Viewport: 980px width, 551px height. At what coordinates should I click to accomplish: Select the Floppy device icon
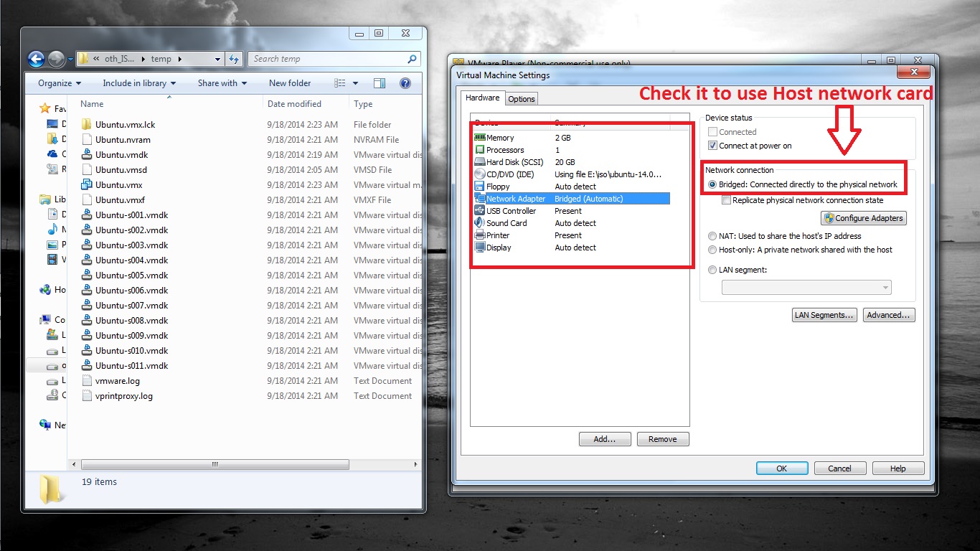pyautogui.click(x=480, y=187)
